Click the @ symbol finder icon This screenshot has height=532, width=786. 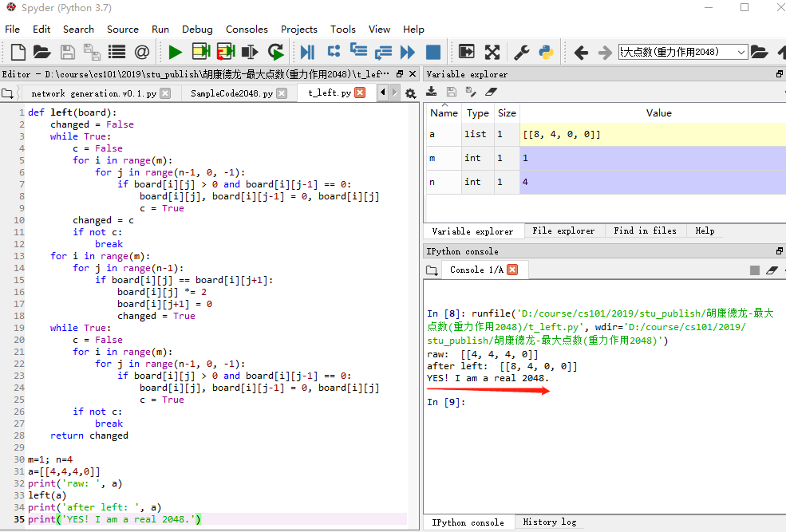(142, 52)
